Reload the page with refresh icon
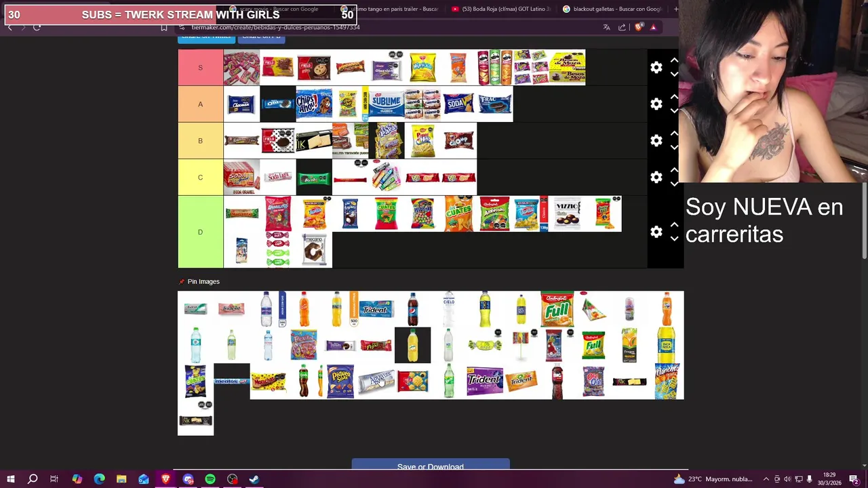Screen dimensions: 868x488 tap(37, 27)
